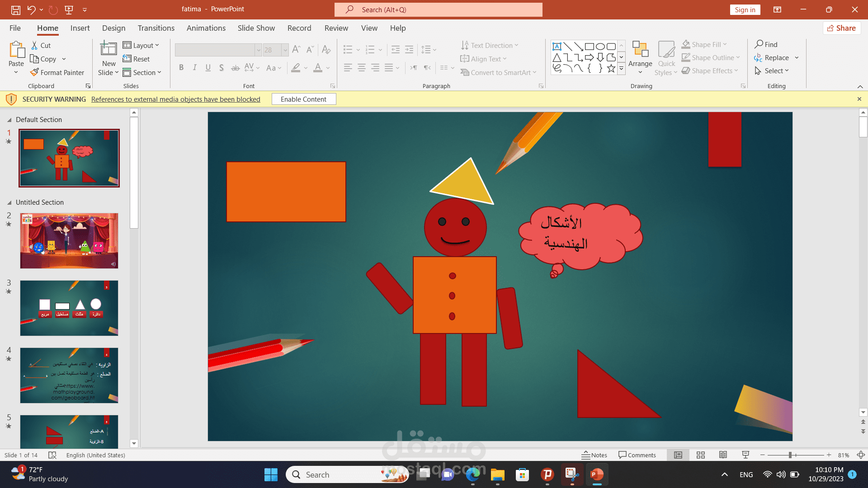Click the New Slide icon
Image resolution: width=868 pixels, height=488 pixels.
pyautogui.click(x=108, y=49)
